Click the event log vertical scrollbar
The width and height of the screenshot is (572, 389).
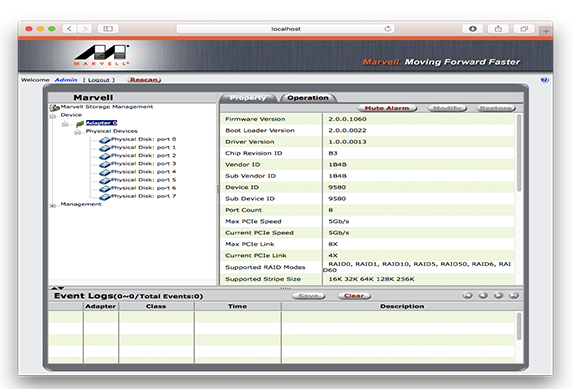(519, 327)
